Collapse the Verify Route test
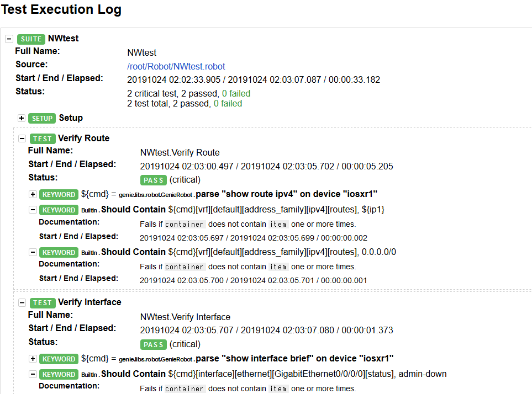 pyautogui.click(x=22, y=138)
